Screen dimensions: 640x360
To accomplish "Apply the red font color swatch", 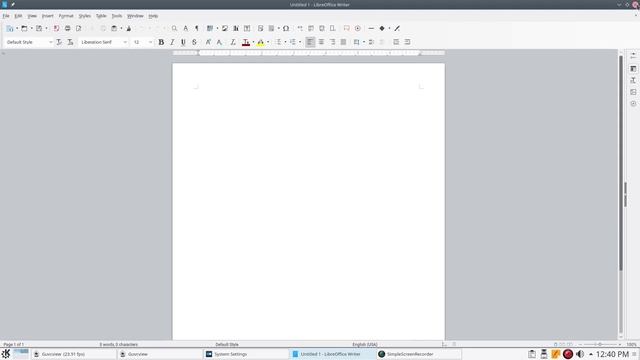I will click(246, 42).
